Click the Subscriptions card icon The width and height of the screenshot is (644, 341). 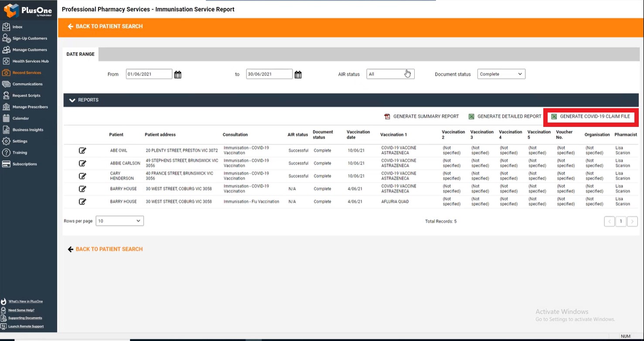tap(6, 164)
